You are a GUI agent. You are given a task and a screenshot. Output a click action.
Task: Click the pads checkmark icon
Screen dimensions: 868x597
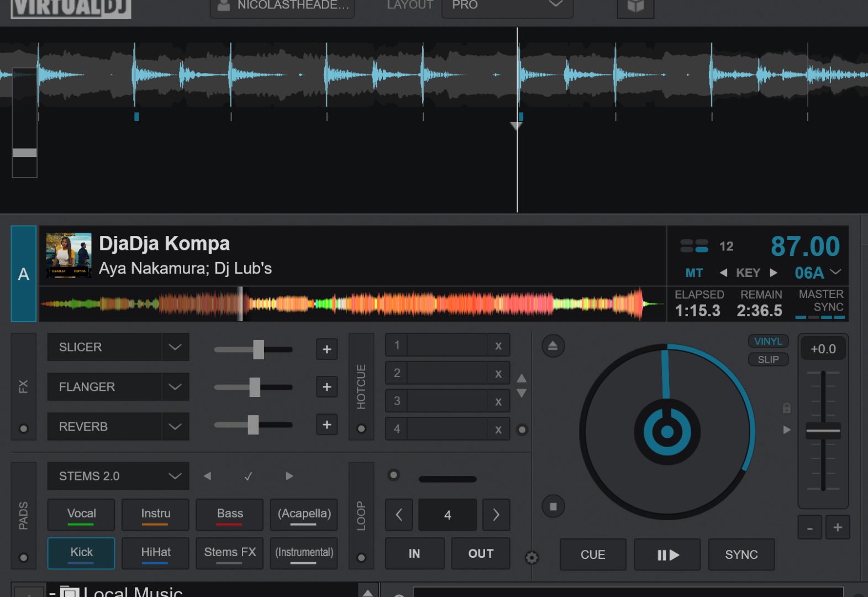[249, 476]
